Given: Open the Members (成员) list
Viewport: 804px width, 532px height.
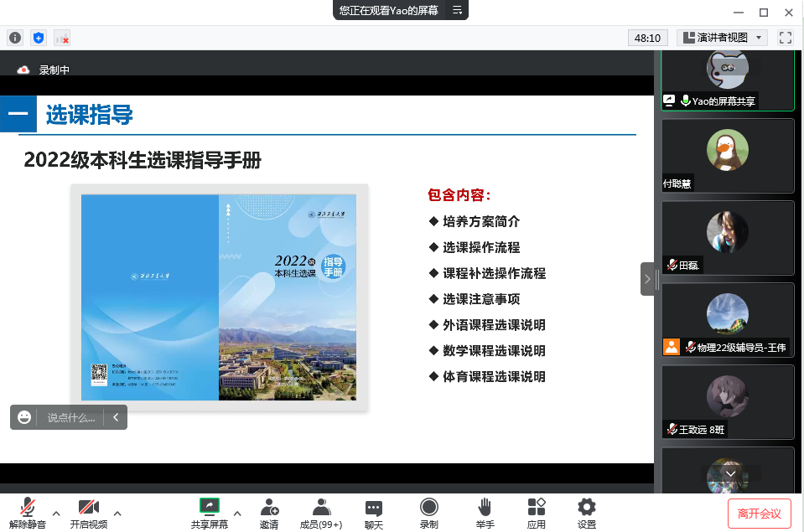Looking at the screenshot, I should (321, 513).
